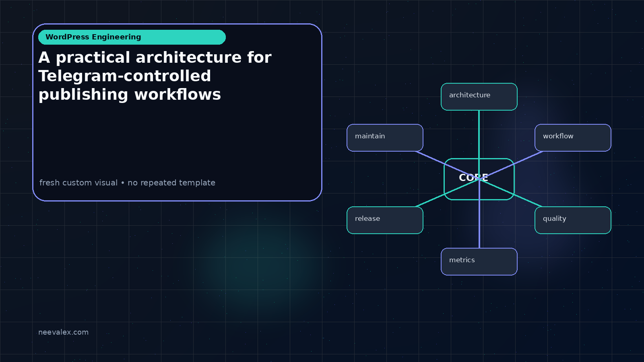Click the WordPress Engineering badge
Viewport: 644px width, 362px height.
point(132,37)
